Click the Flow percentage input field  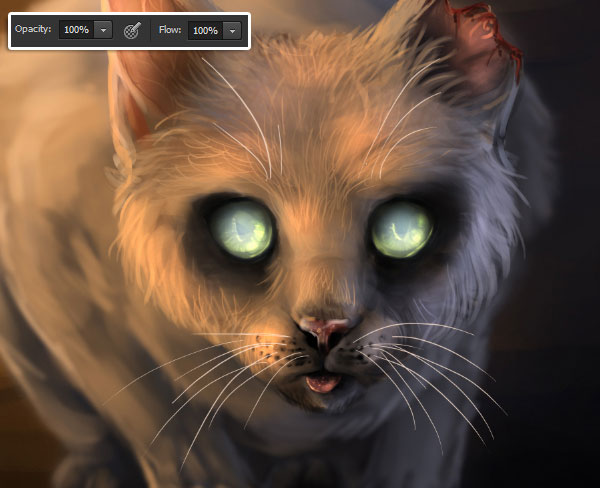[x=205, y=31]
